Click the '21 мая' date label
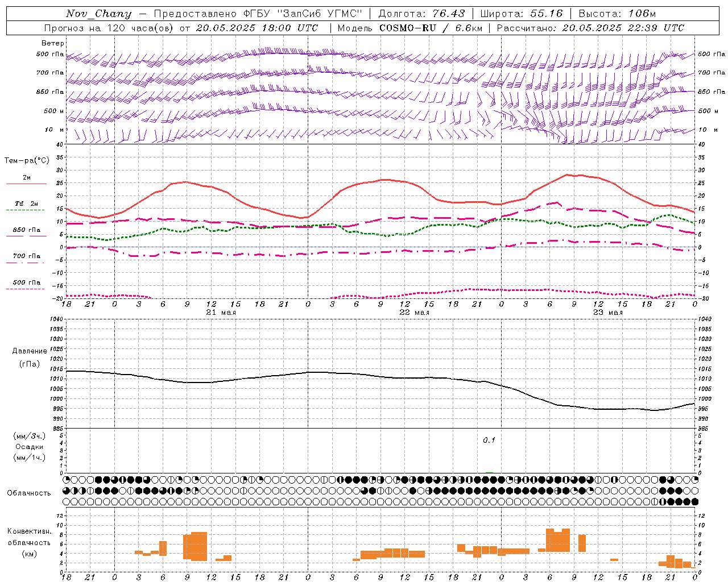Viewport: 728px width, 582px height. coord(221,313)
